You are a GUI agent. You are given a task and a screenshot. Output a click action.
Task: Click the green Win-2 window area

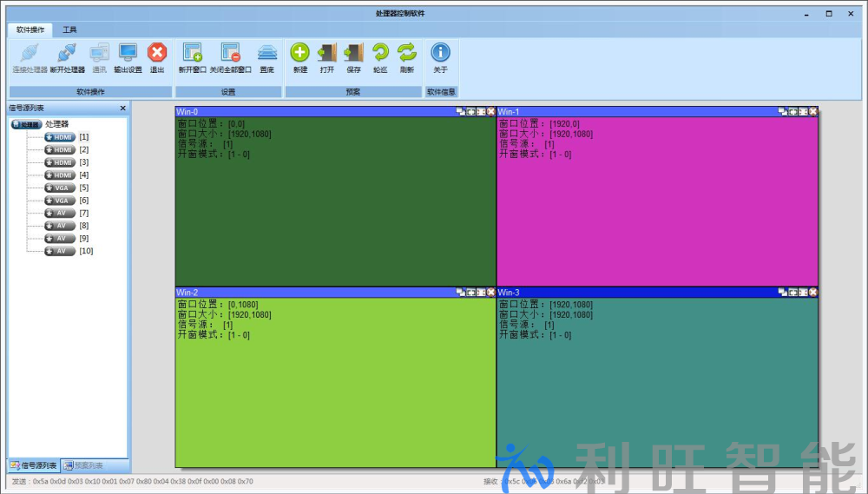pos(335,391)
